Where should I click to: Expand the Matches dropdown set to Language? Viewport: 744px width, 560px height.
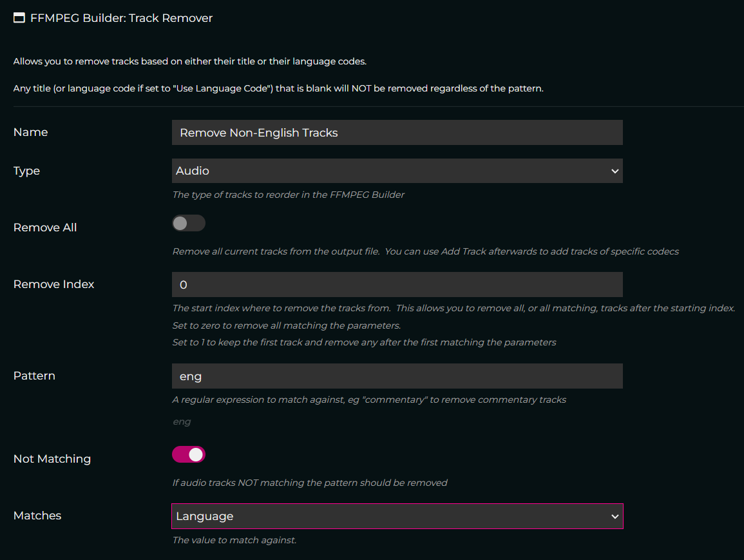(397, 516)
